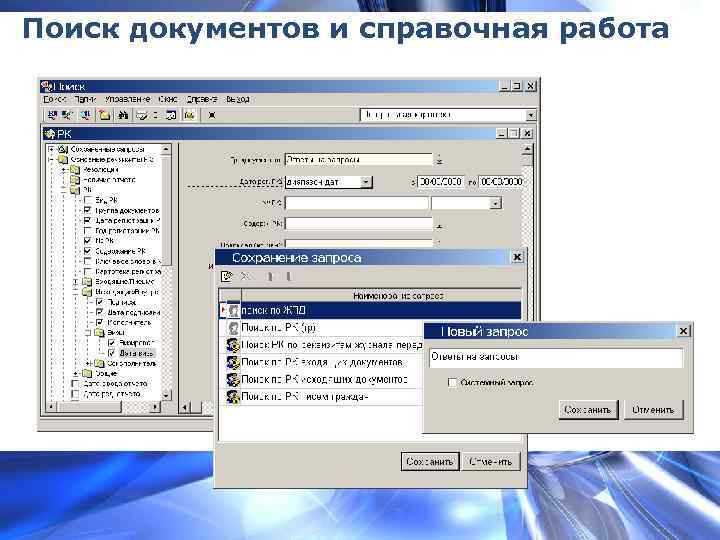Click the binoculars search icon in toolbar
Screen dimensions: 720x540
pyautogui.click(x=123, y=115)
